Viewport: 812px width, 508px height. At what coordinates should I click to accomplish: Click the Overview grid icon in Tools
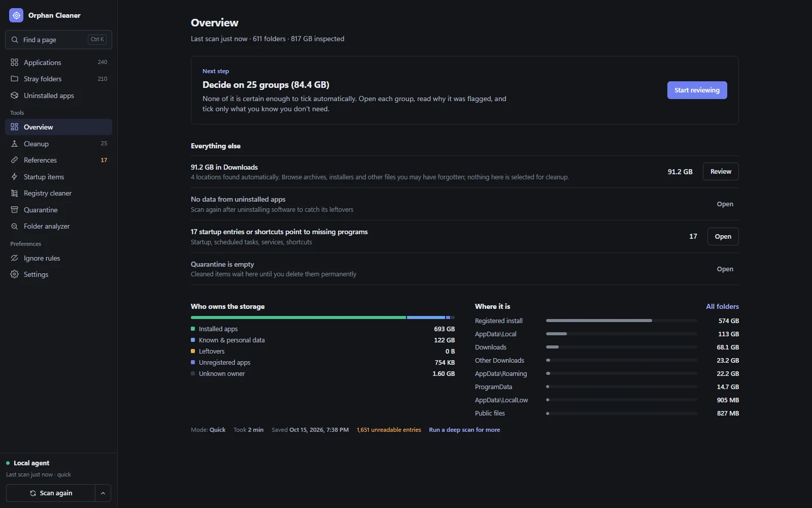(x=14, y=127)
